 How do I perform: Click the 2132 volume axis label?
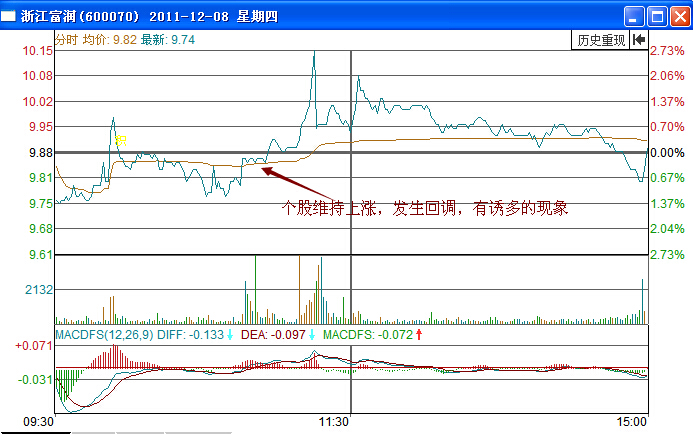point(38,289)
